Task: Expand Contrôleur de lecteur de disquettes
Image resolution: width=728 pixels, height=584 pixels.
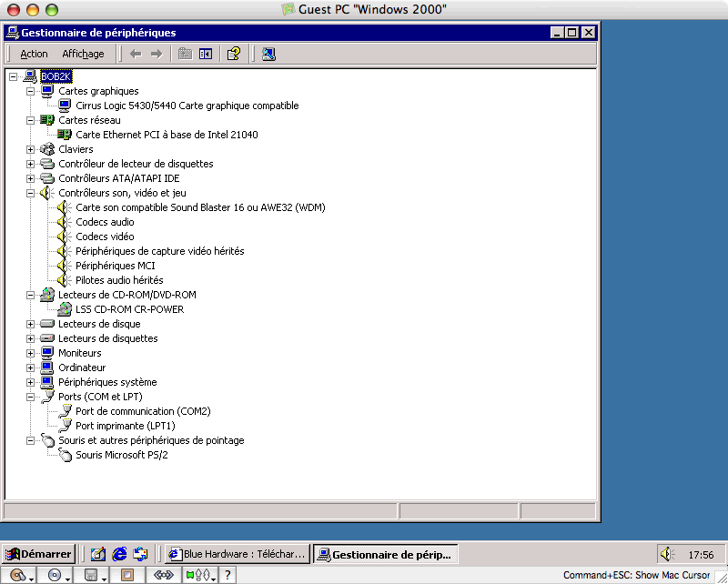Action: click(31, 164)
